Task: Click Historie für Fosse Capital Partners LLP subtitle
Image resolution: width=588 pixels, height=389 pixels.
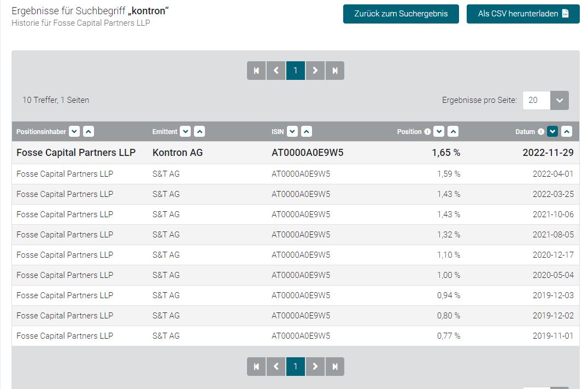Action: [x=81, y=23]
